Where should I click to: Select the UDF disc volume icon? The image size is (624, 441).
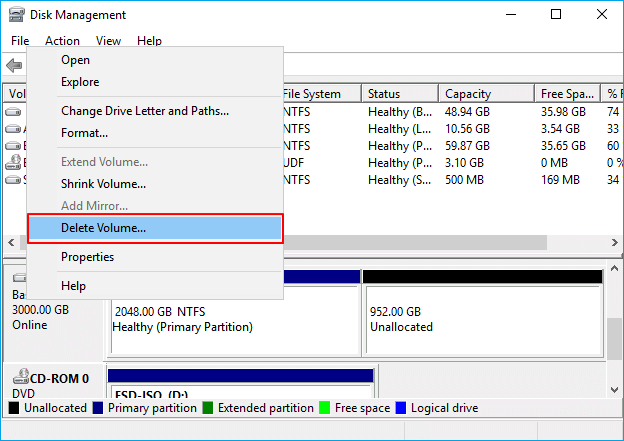14,162
